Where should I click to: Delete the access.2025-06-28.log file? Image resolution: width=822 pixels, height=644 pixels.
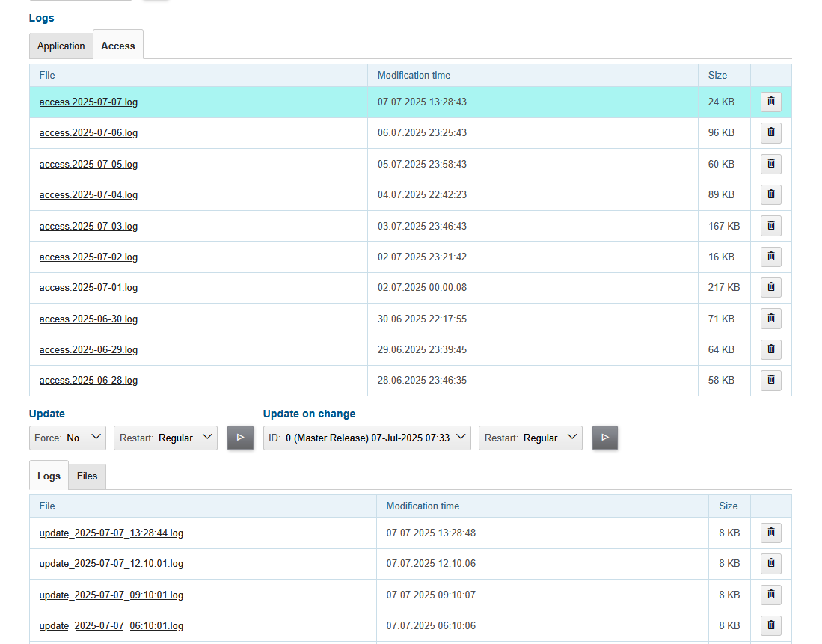770,380
